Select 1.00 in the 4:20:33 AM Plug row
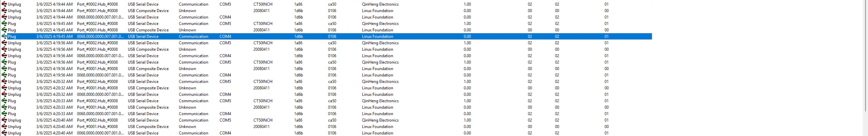Viewport: 868px width, 136px height. pos(467,101)
